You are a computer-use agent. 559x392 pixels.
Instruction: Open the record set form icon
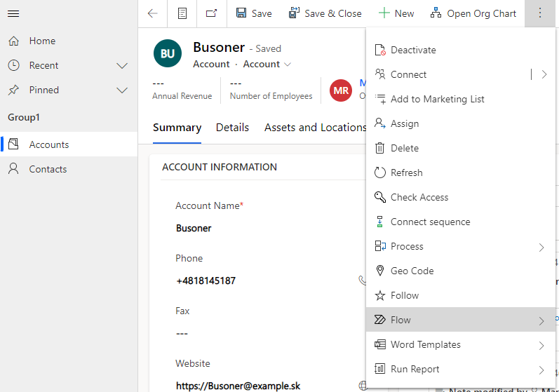[x=182, y=13]
